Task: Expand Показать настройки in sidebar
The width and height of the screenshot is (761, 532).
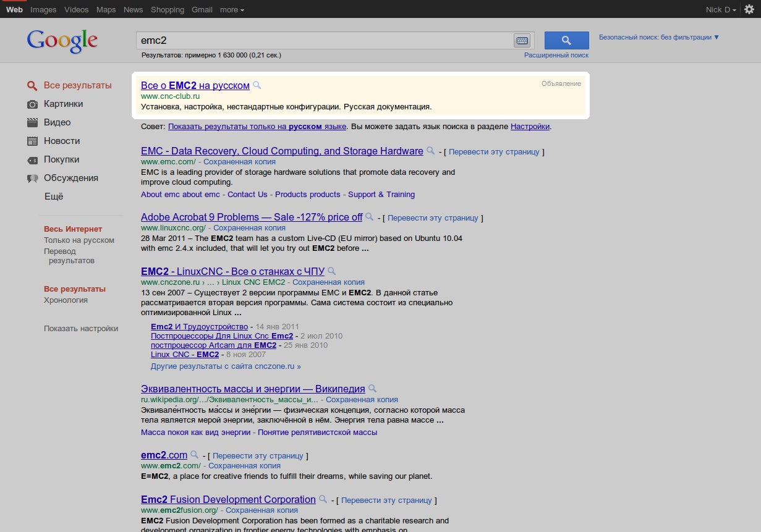Action: click(x=81, y=329)
